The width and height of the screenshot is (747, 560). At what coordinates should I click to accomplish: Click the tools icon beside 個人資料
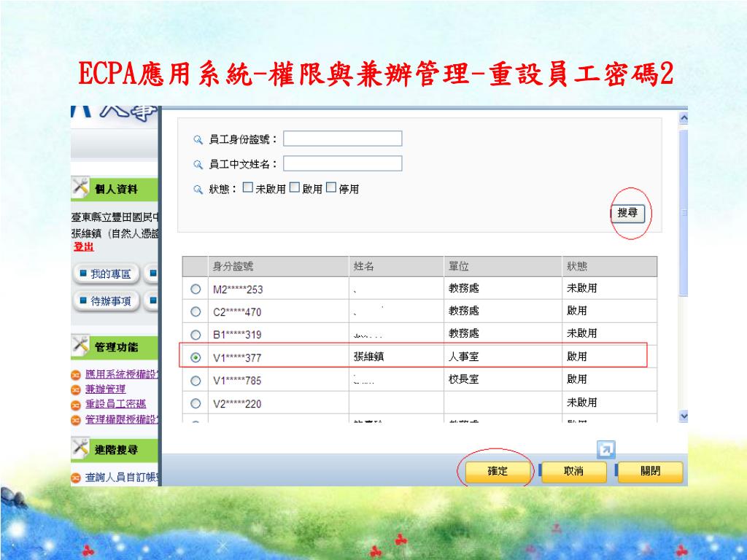(80, 187)
